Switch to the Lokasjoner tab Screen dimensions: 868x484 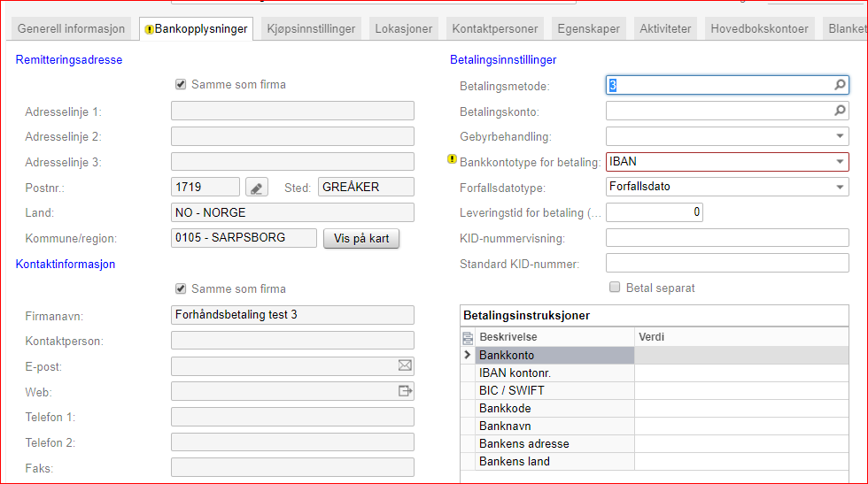[404, 29]
